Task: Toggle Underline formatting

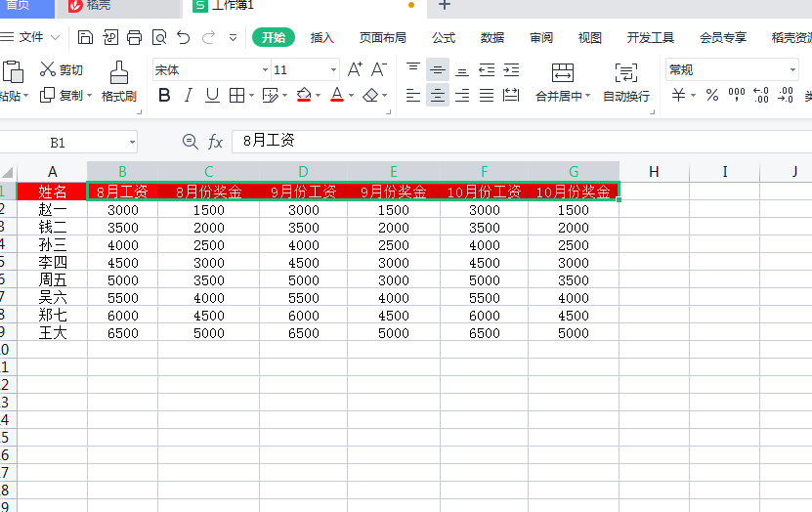Action: coord(212,95)
